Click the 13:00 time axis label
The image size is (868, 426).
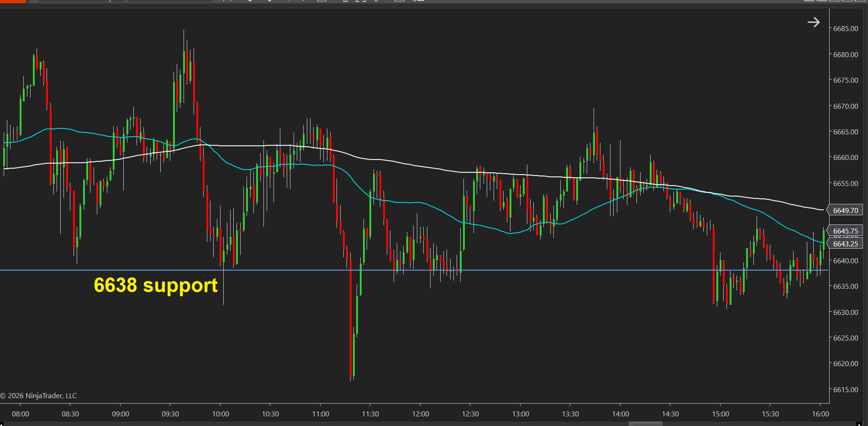click(521, 414)
